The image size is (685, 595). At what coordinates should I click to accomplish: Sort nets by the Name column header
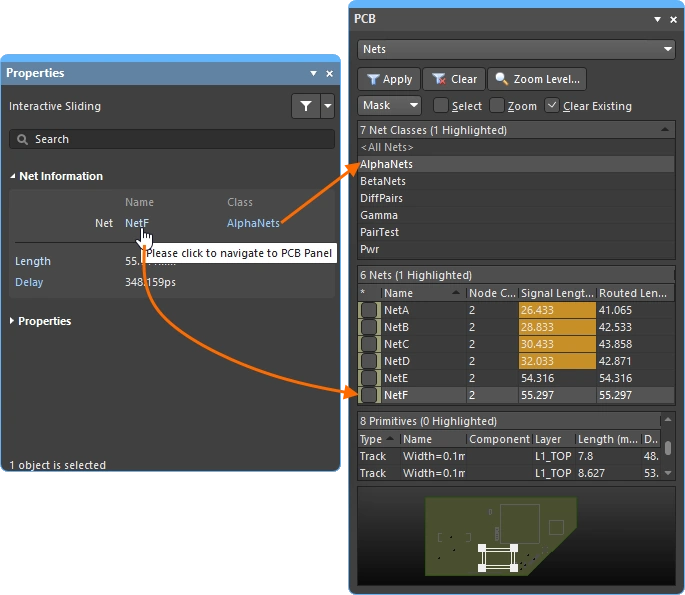tap(423, 293)
